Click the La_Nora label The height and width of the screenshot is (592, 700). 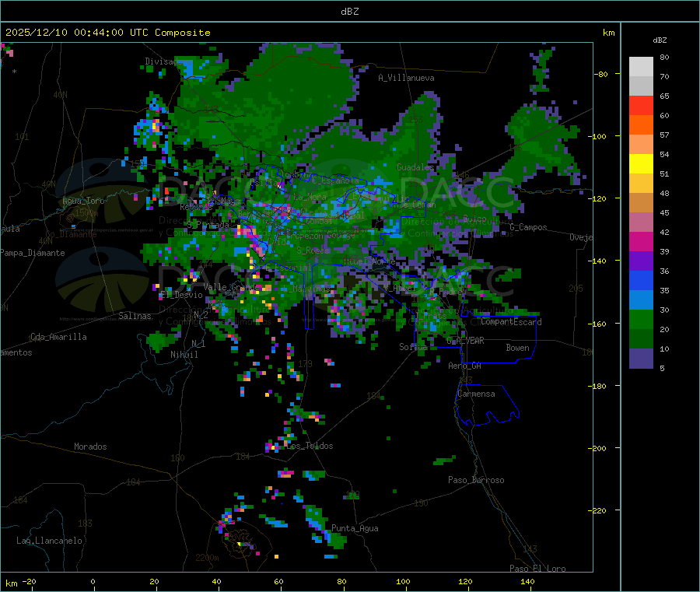(x=310, y=197)
